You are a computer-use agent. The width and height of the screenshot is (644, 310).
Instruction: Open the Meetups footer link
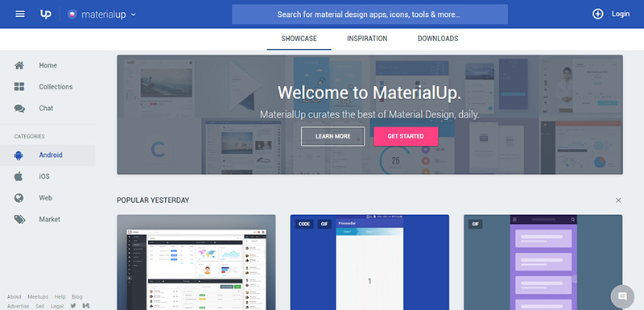pos(38,296)
